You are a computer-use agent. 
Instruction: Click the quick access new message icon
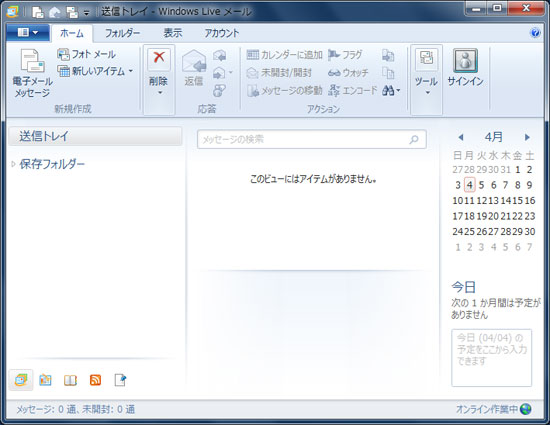tap(38, 12)
